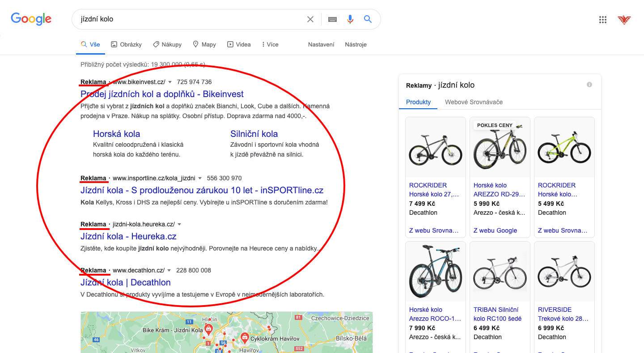The height and width of the screenshot is (353, 644).
Task: Click the eagle logo in the top-right corner
Action: point(624,20)
